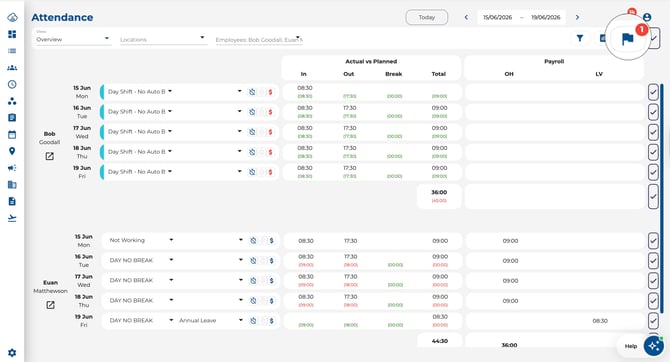This screenshot has width=670, height=362.
Task: Click the timer-off icon on Bob's 18 Jun row
Action: pyautogui.click(x=252, y=152)
